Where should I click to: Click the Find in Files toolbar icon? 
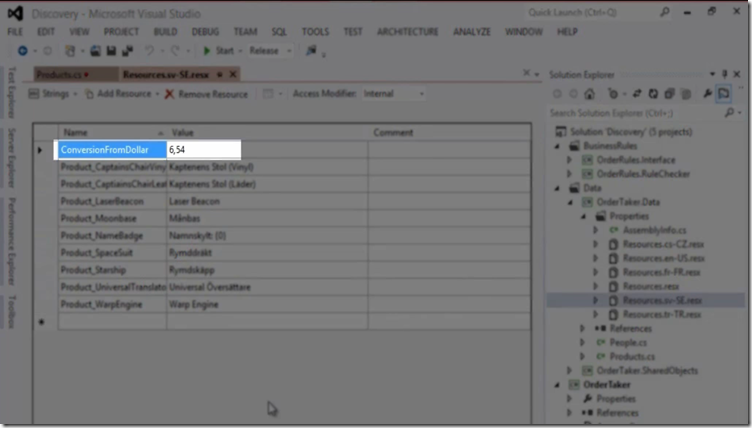311,50
